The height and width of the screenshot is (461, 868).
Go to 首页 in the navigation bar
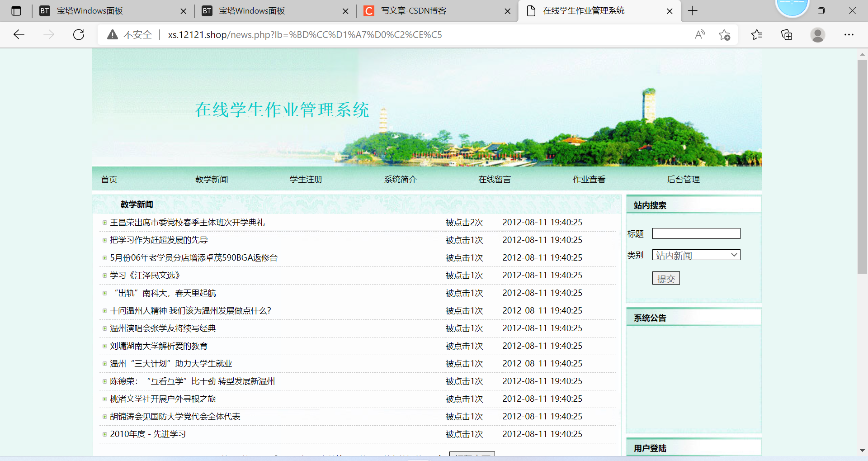click(109, 180)
